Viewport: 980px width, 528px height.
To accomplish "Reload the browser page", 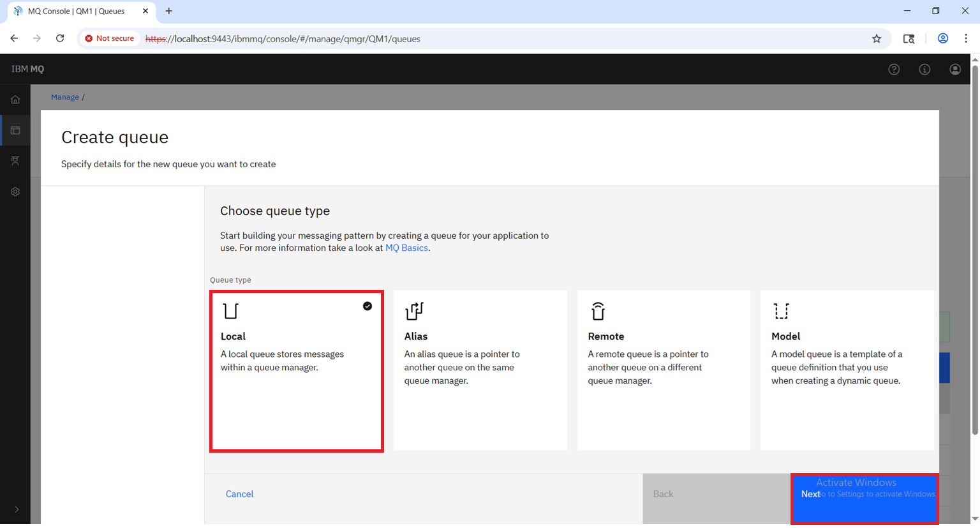I will 60,38.
